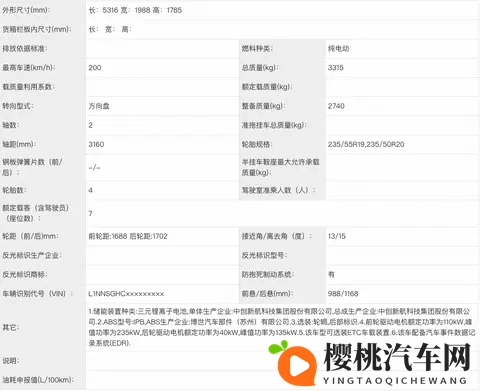Viewport: 480px width, 391px height.
Task: Click the dimensions value 长:5316 宽:1988 高:1785
Action: 135,10
